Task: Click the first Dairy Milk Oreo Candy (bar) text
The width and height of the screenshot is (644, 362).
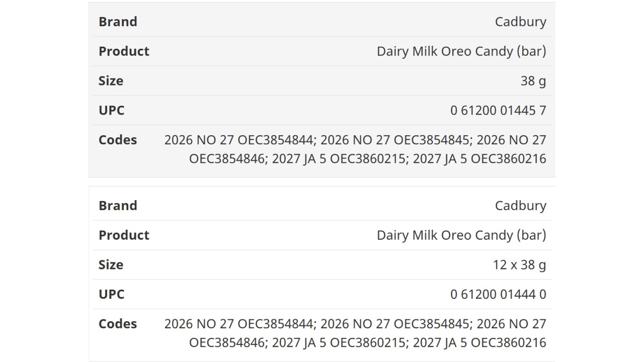Action: pos(461,51)
